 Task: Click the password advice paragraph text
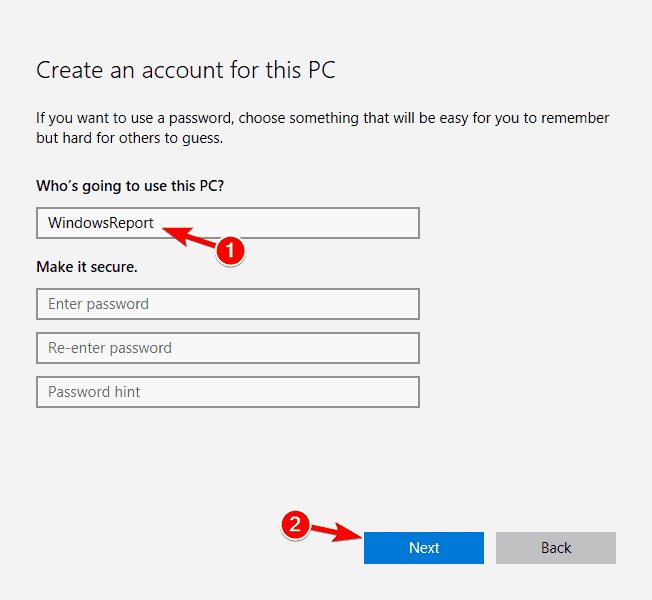(x=322, y=128)
